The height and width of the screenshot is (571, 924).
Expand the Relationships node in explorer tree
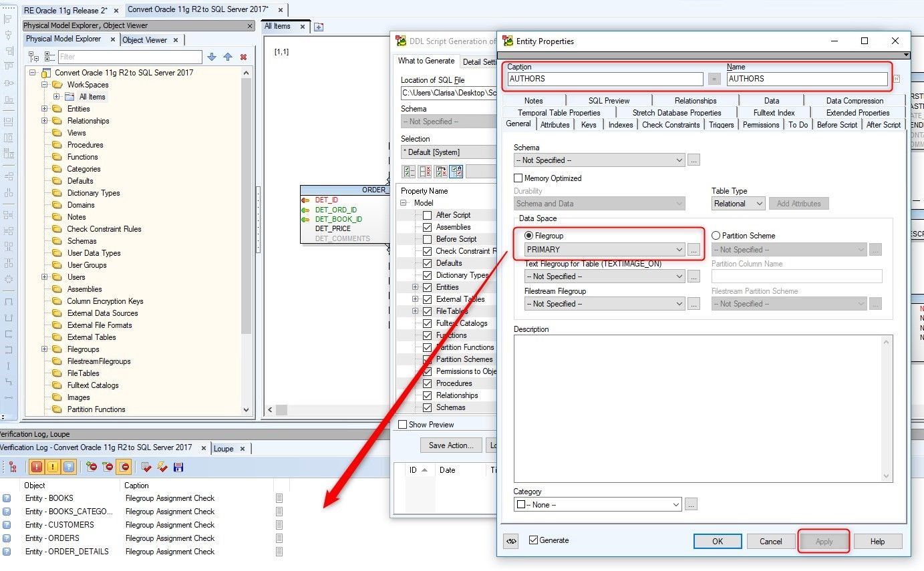[45, 121]
